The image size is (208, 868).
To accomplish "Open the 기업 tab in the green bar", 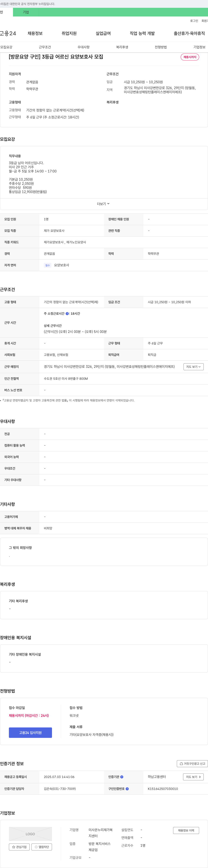I will [26, 12].
